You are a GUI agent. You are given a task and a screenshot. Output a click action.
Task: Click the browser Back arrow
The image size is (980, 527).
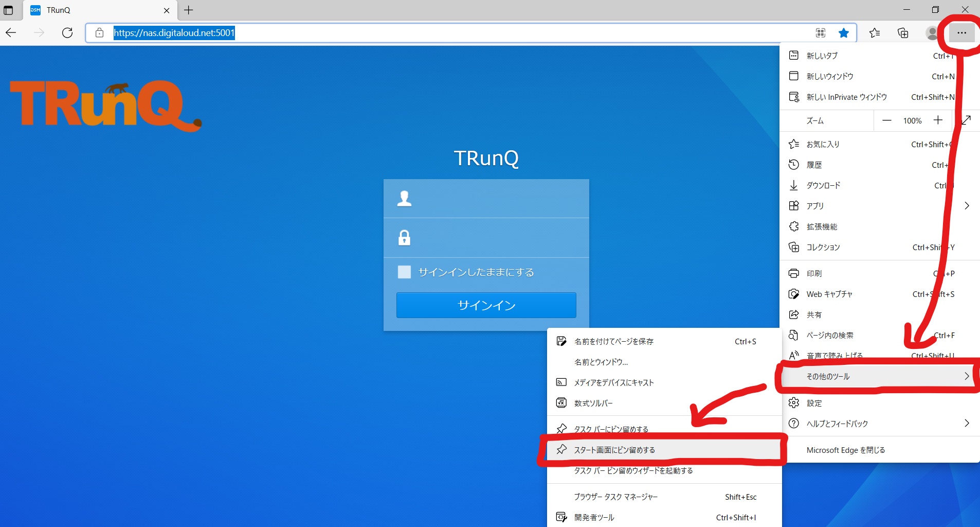(x=11, y=33)
